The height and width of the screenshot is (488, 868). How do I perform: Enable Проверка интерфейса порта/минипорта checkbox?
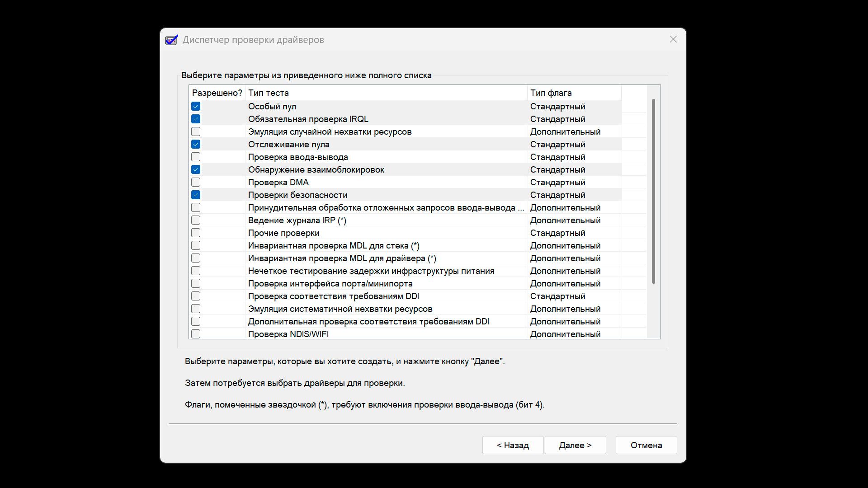point(196,283)
